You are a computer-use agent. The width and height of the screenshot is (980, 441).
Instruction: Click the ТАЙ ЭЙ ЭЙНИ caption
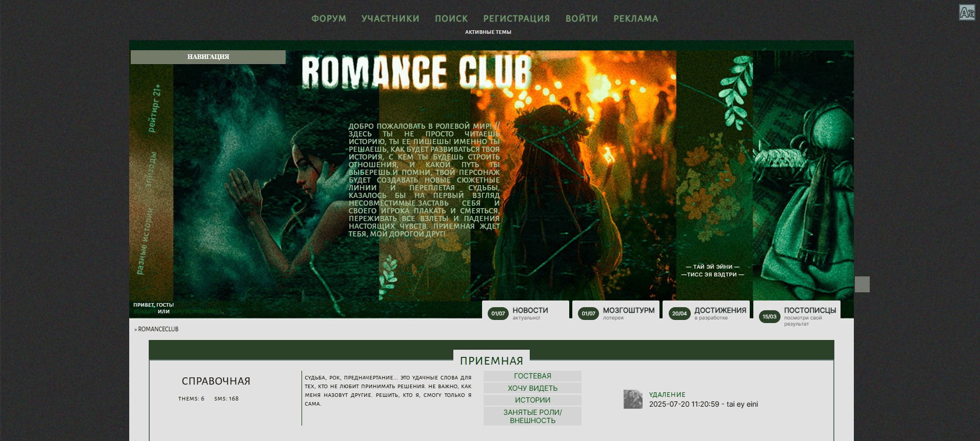pos(713,267)
